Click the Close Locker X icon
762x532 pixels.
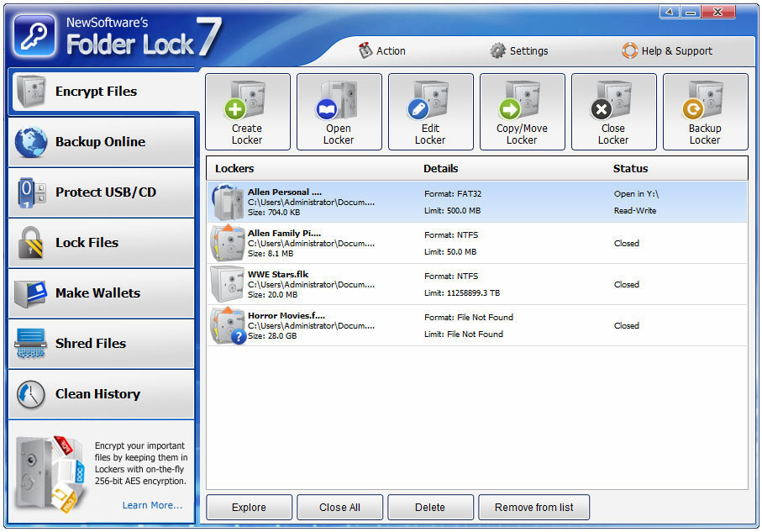coord(602,109)
